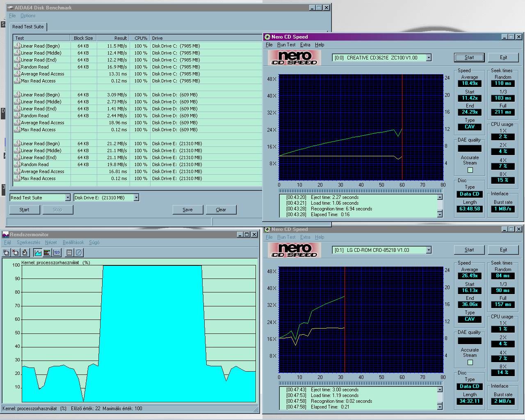Click the Remove item icon in Rendszermonitor toolbar
525x420 pixels.
tap(16, 253)
